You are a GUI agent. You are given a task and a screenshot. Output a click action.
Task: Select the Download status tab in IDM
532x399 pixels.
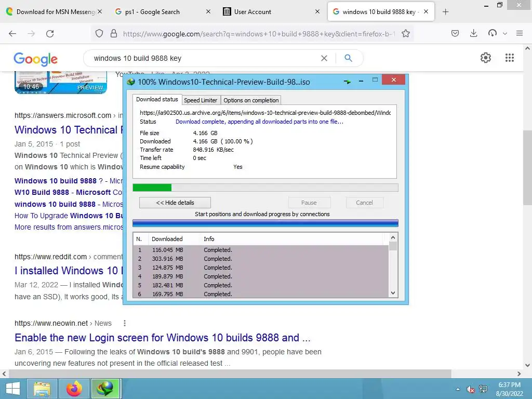(157, 99)
